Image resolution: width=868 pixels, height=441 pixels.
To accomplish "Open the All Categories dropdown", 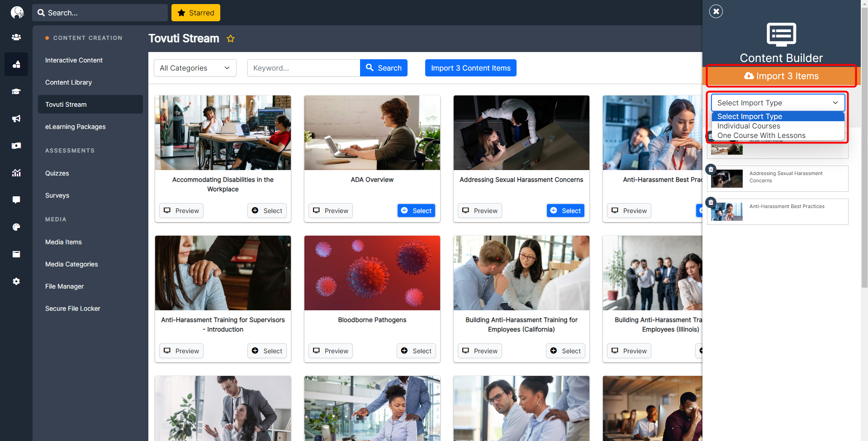I will point(195,68).
